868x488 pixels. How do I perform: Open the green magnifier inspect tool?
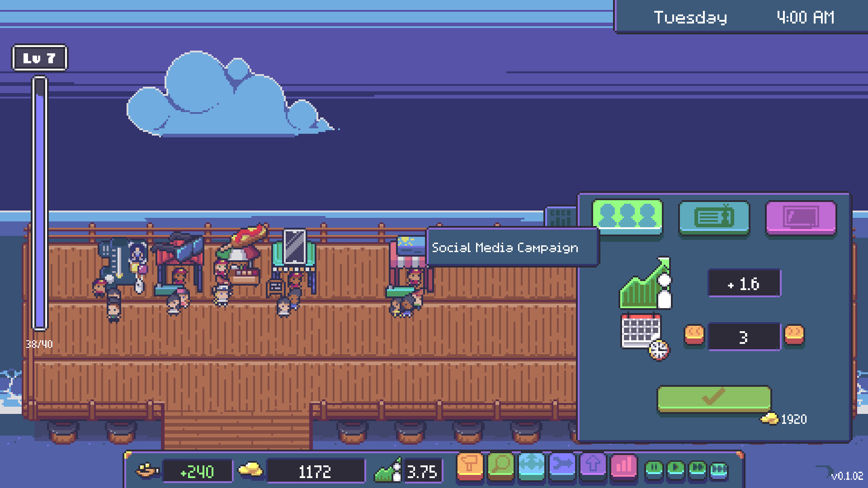(x=501, y=467)
